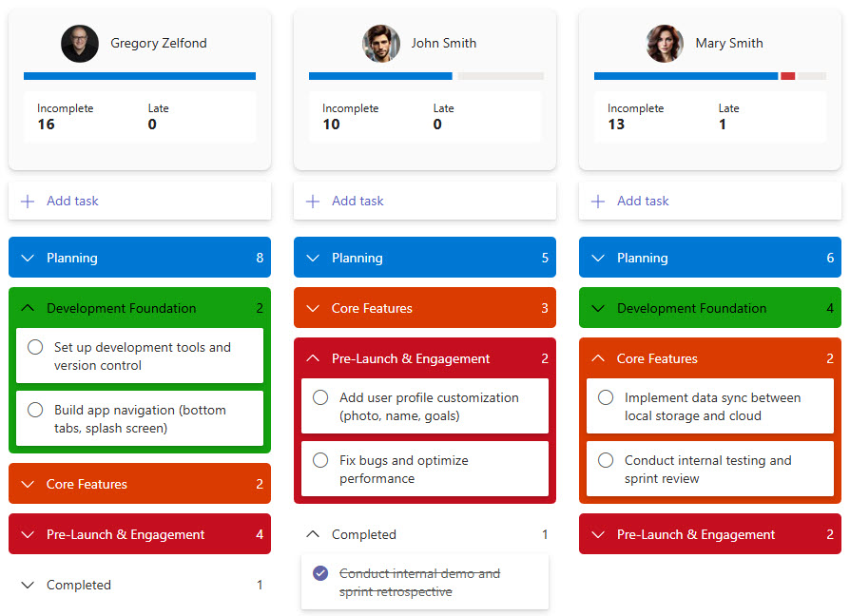The height and width of the screenshot is (616, 850).
Task: Click Gregory Zelfond's profile avatar
Action: 80,44
